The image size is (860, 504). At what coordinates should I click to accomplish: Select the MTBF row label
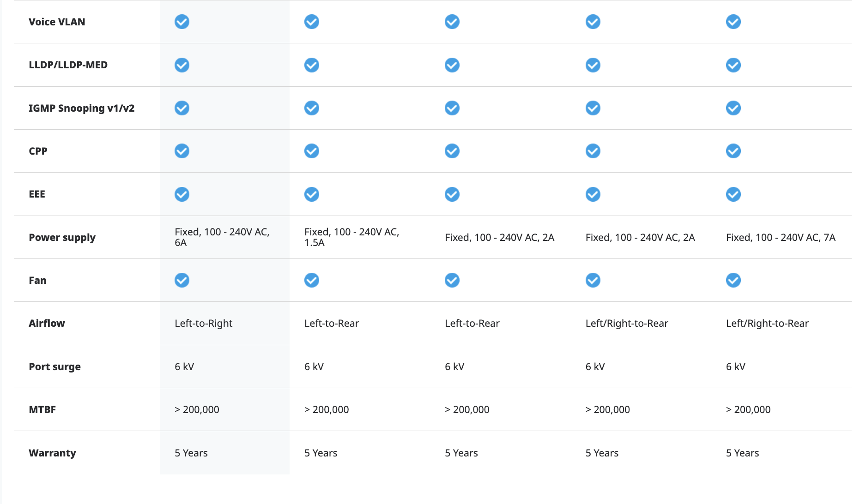point(42,409)
